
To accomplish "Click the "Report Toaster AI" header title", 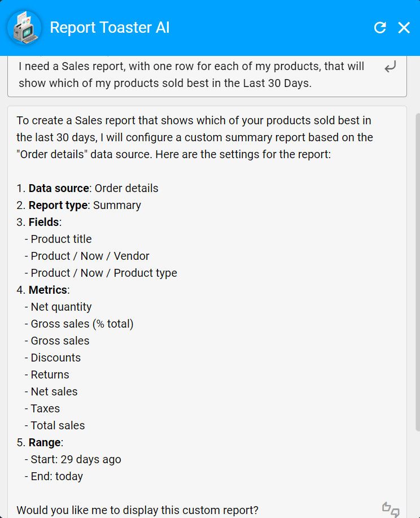I will click(110, 28).
